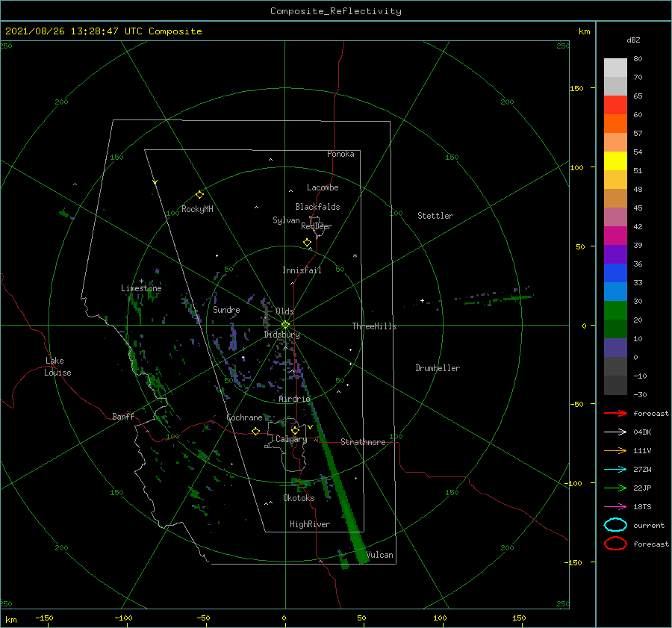Click the lightest gray 80–70 dBZ swatch
This screenshot has height=628, width=672.
click(615, 68)
